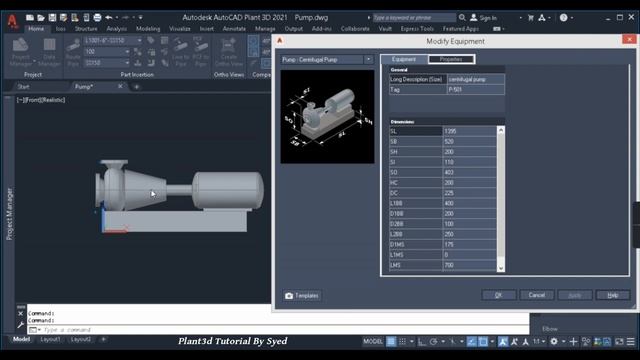
Task: Open the workspace gear dropdown arrow in status bar
Action: [x=563, y=341]
